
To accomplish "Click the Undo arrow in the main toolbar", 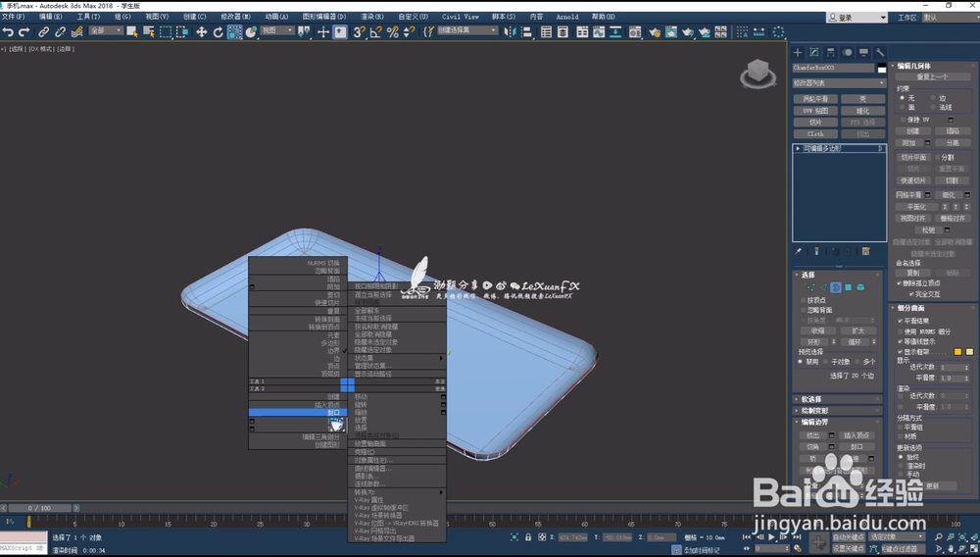I will (8, 31).
